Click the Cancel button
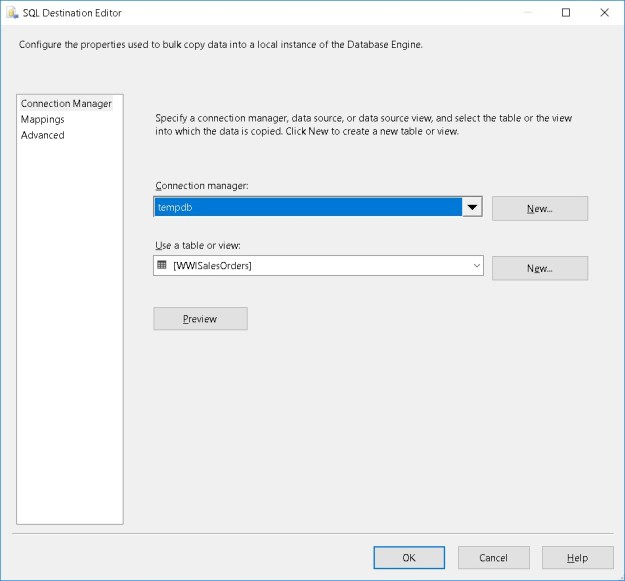The width and height of the screenshot is (625, 581). pos(493,557)
